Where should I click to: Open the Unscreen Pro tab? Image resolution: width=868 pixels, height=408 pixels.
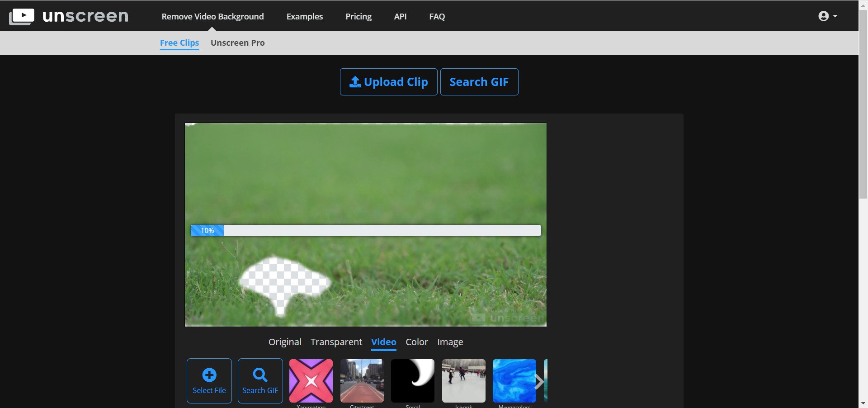[238, 43]
